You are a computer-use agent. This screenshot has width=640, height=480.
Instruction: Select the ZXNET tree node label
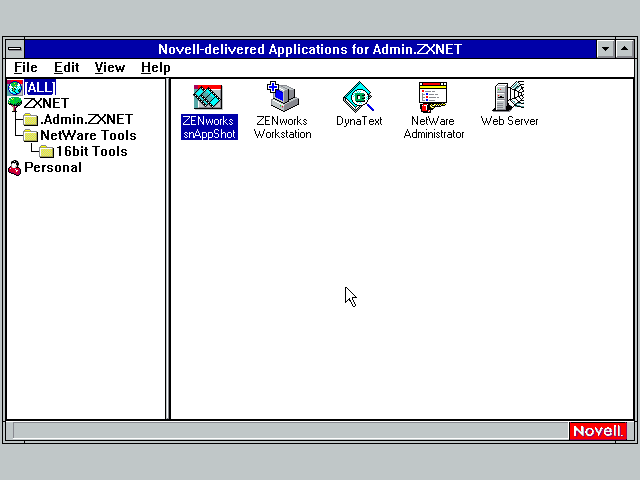pos(46,103)
